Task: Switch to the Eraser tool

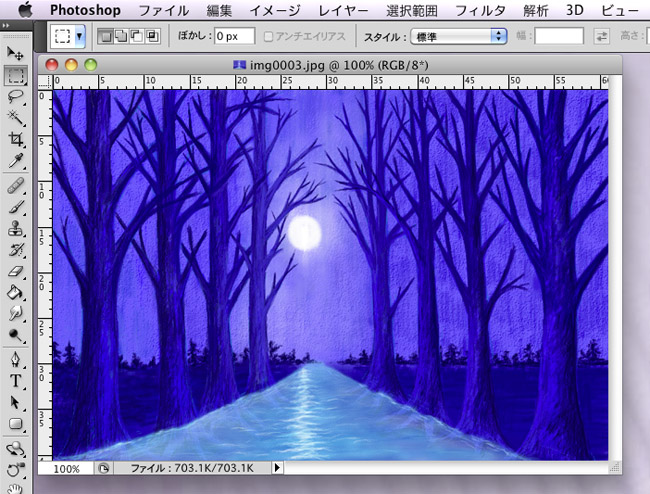Action: point(16,271)
